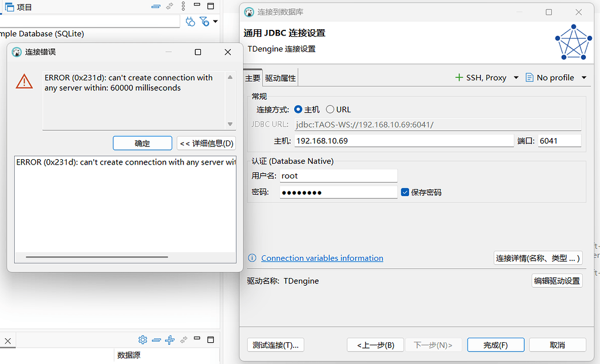Open 连接详情(名称、类型 ...) button

538,258
